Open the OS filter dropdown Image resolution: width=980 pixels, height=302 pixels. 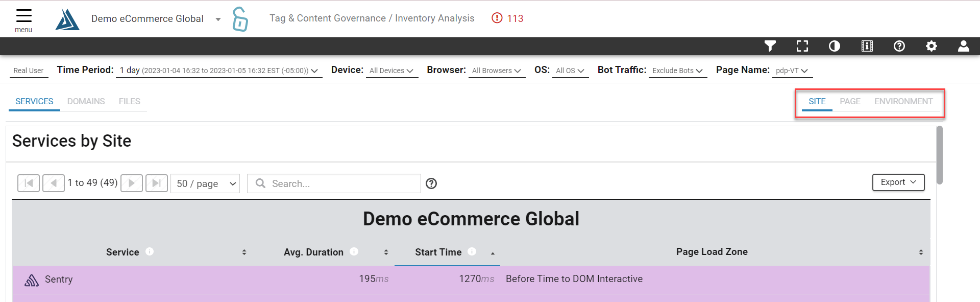pyautogui.click(x=570, y=71)
